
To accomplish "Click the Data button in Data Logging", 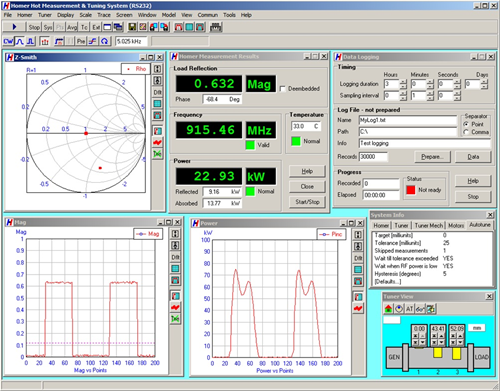I will point(473,157).
